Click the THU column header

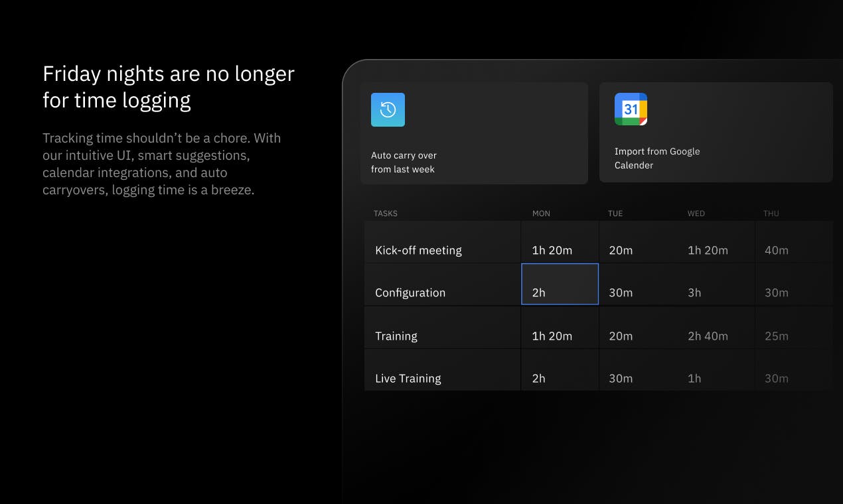(771, 214)
